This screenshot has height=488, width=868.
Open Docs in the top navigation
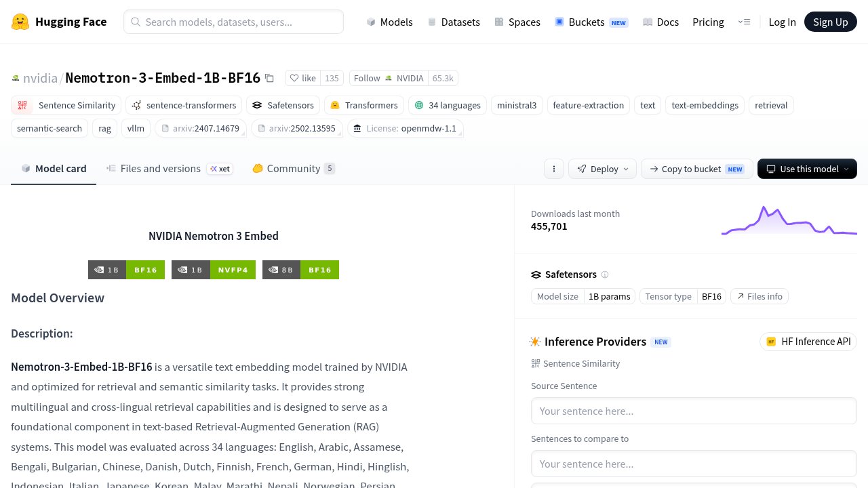coord(660,22)
